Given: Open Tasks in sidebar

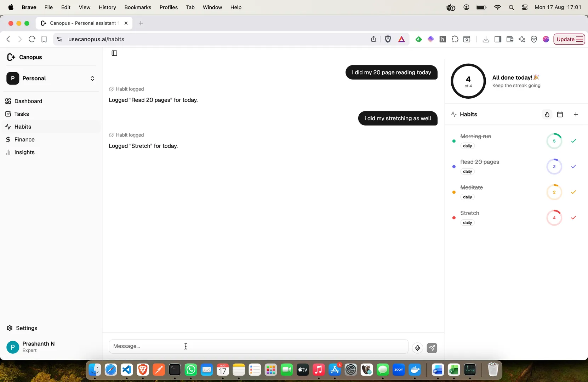Looking at the screenshot, I should pos(51,114).
